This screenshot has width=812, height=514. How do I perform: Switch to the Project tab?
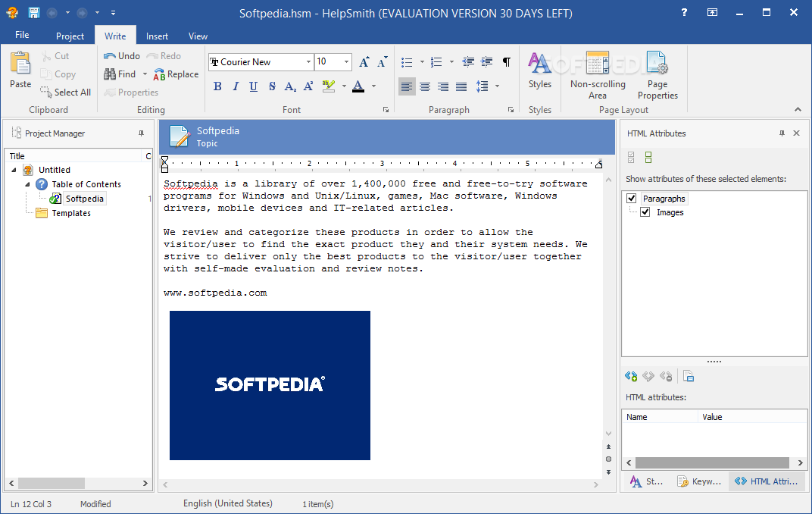tap(70, 36)
